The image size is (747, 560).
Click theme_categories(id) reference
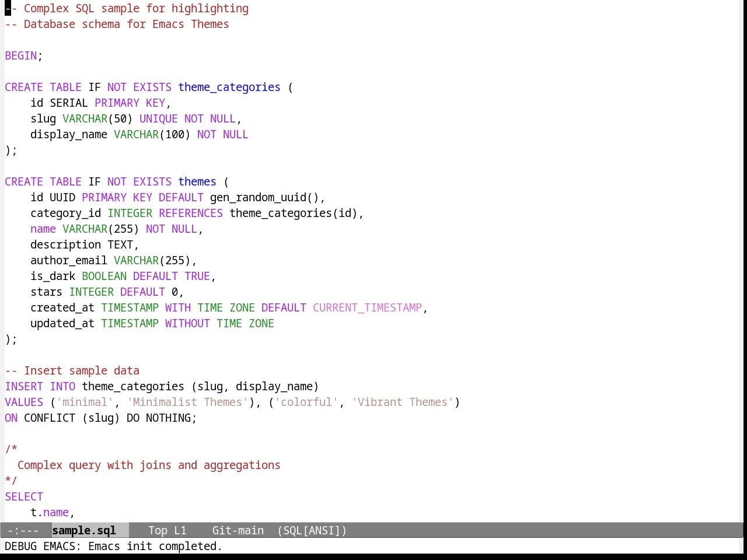coord(294,213)
